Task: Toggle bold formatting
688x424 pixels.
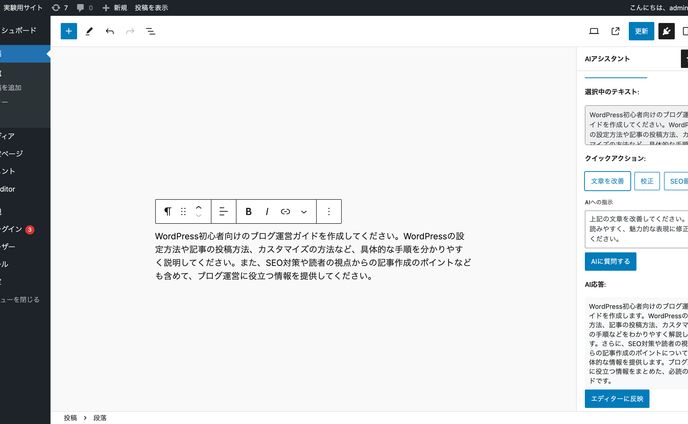Action: click(248, 212)
